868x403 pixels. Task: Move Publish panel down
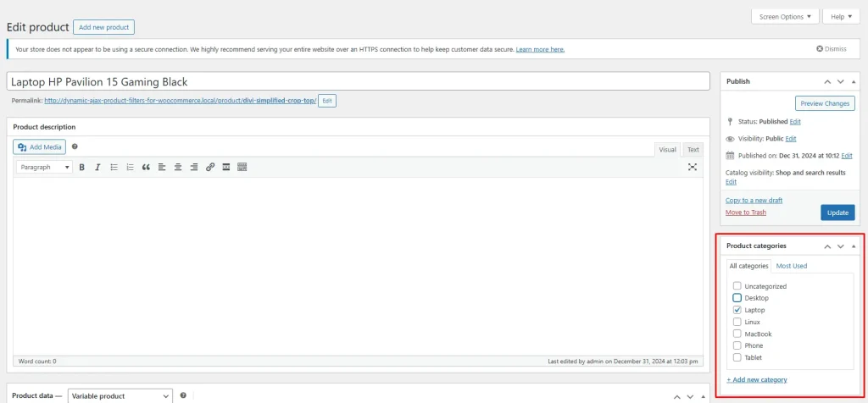840,81
